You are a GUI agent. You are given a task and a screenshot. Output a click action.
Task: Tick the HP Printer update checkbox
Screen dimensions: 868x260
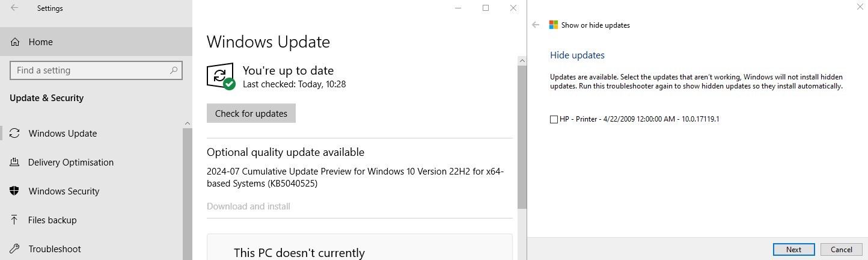pos(554,119)
